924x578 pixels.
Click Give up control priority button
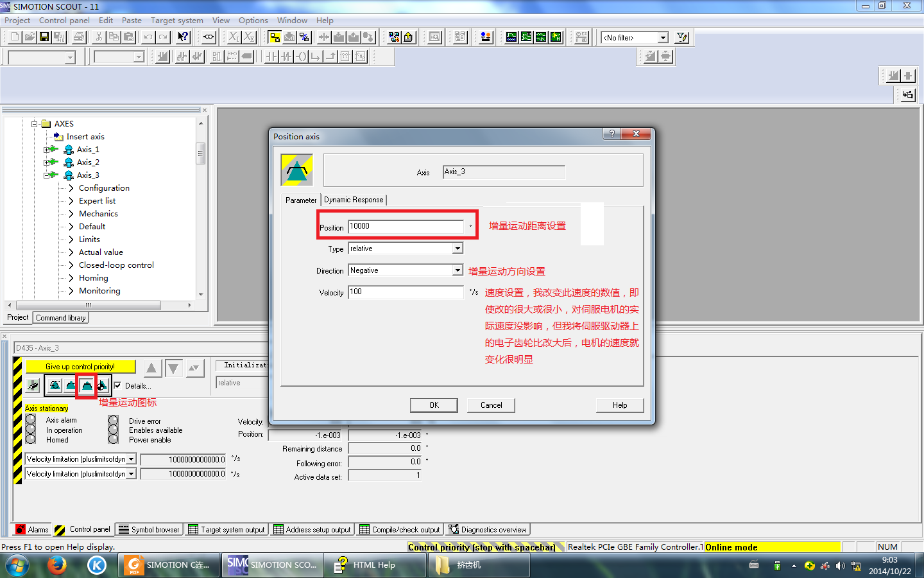80,367
